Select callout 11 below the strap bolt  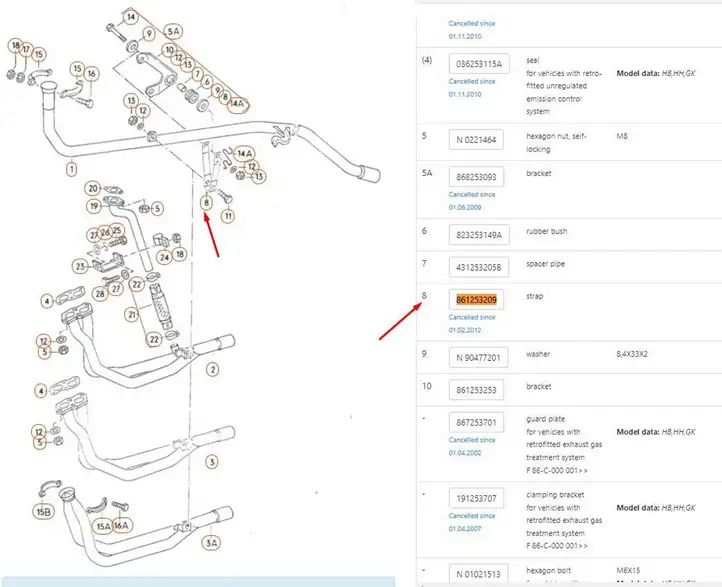point(228,215)
